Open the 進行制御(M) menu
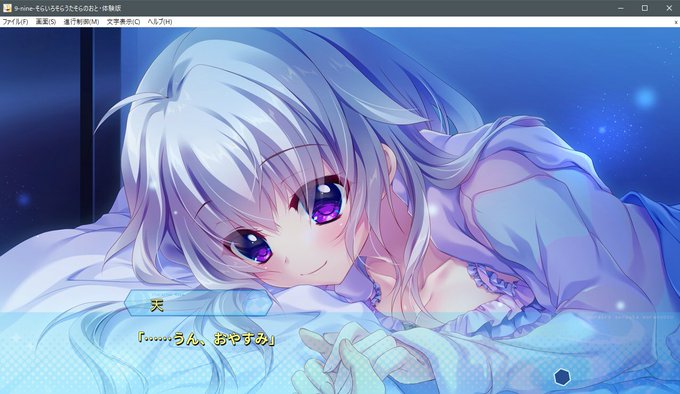The width and height of the screenshot is (680, 394). coord(81,22)
